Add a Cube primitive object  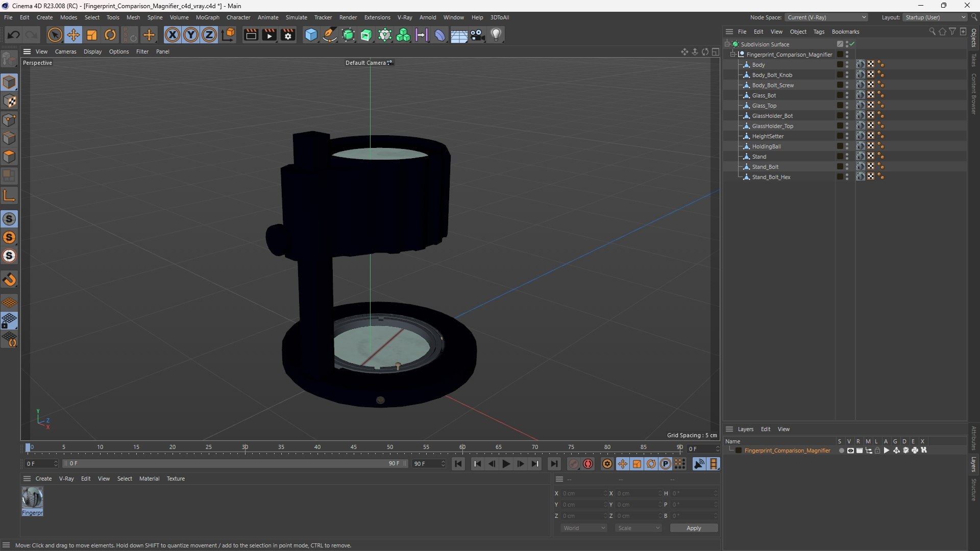click(311, 35)
